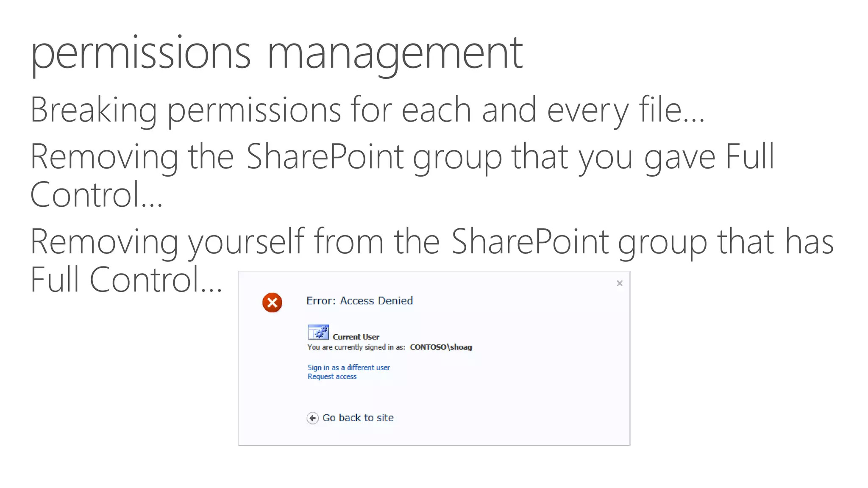The image size is (868, 488).
Task: Click the lone 'Control…' wrapped line
Action: pyautogui.click(x=96, y=195)
